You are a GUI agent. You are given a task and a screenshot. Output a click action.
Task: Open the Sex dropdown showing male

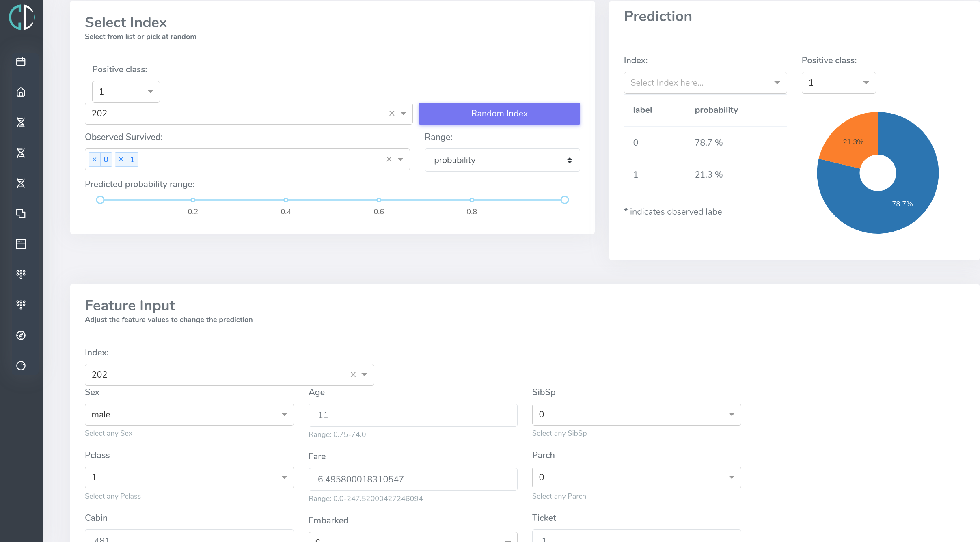point(189,415)
